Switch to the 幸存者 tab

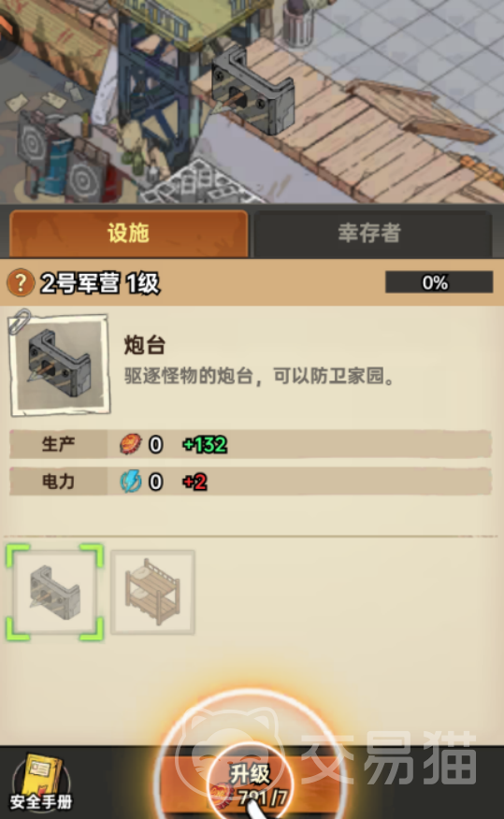[x=370, y=233]
